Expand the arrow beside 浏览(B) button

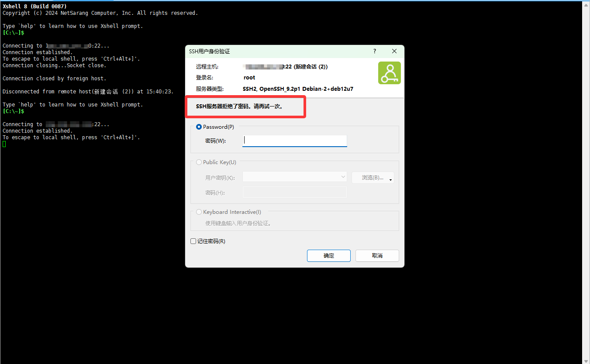coord(390,179)
